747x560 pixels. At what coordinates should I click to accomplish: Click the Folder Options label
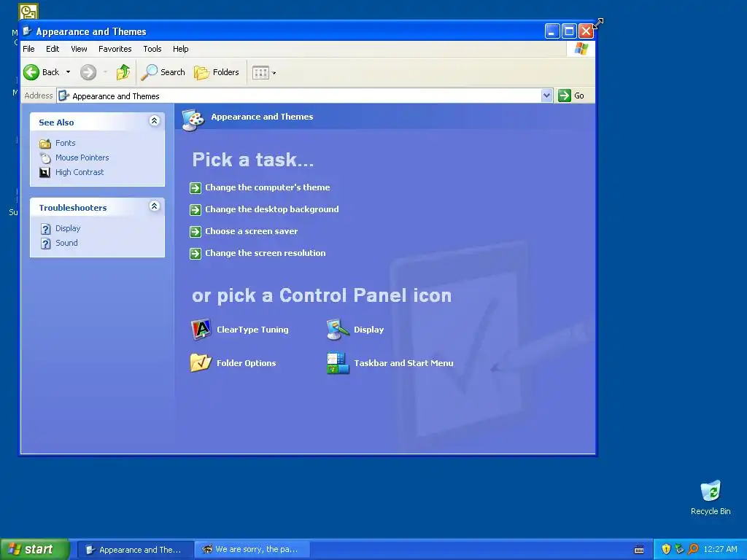[x=247, y=363]
